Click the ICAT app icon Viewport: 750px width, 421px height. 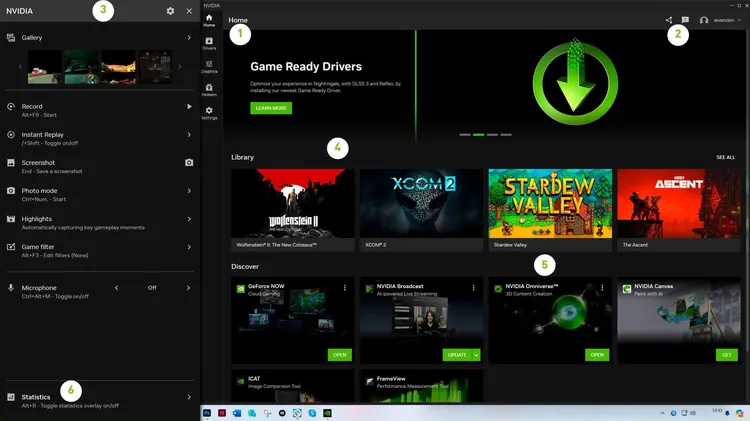tap(241, 381)
